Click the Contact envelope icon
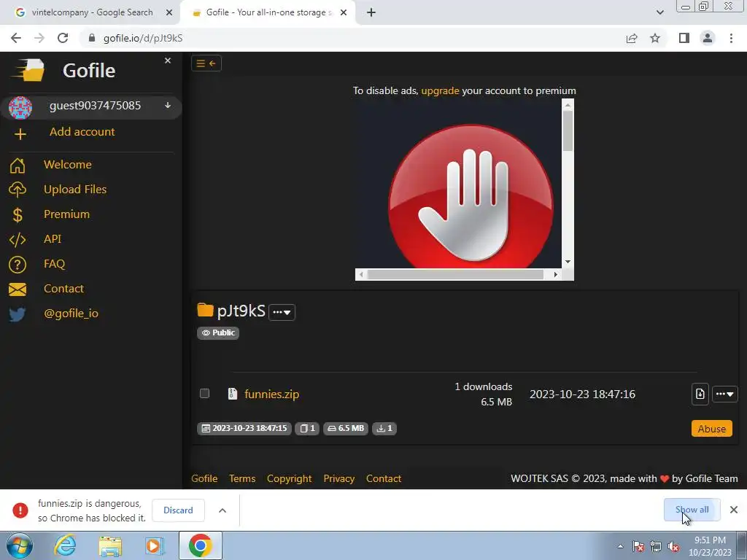The image size is (747, 560). coord(18,289)
